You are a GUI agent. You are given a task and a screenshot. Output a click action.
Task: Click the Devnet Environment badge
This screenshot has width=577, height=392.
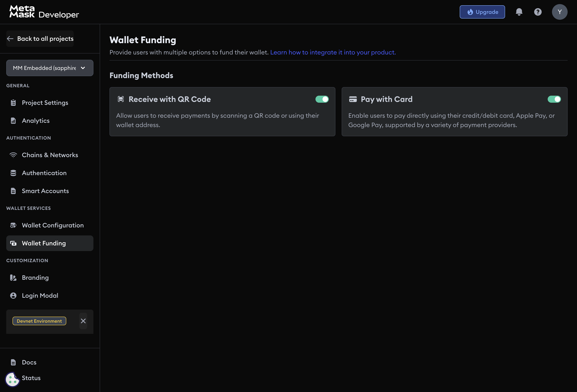tap(39, 321)
